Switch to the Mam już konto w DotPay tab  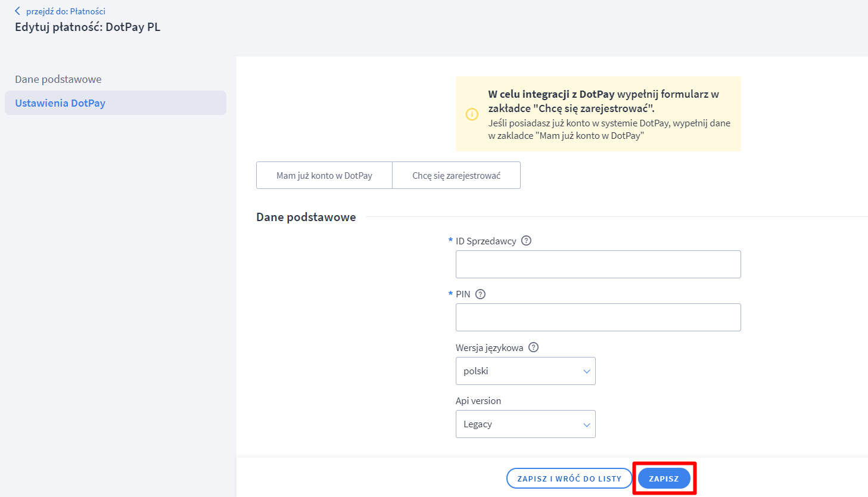(324, 175)
